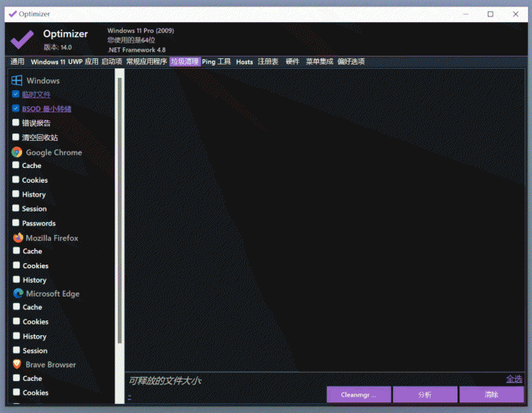
Task: Toggle the BSOD 最小转储 checkbox
Action: pos(16,108)
